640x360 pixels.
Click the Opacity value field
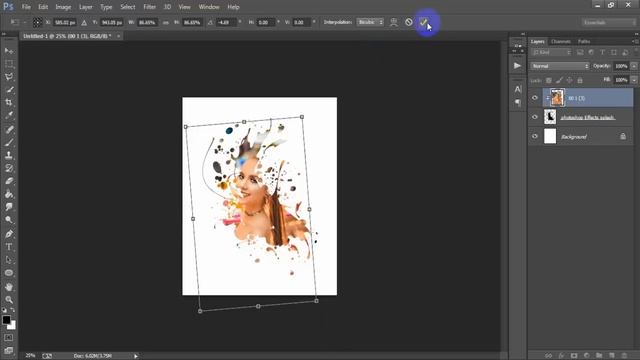pos(621,66)
